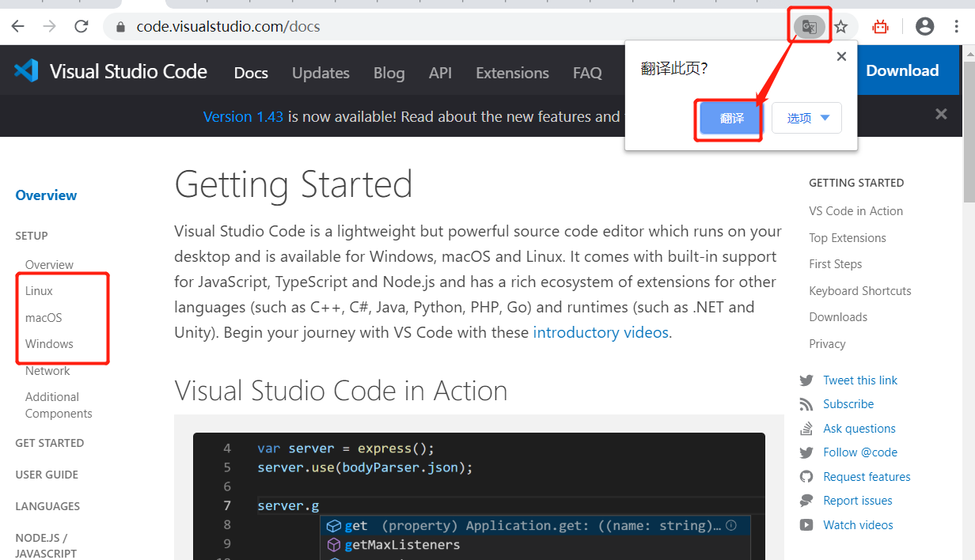Viewport: 975px width, 560px height.
Task: Dismiss the version 1.43 banner
Action: tap(941, 114)
